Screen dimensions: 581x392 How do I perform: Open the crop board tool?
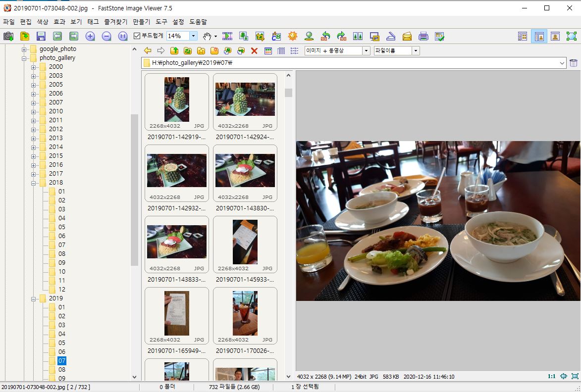point(260,36)
